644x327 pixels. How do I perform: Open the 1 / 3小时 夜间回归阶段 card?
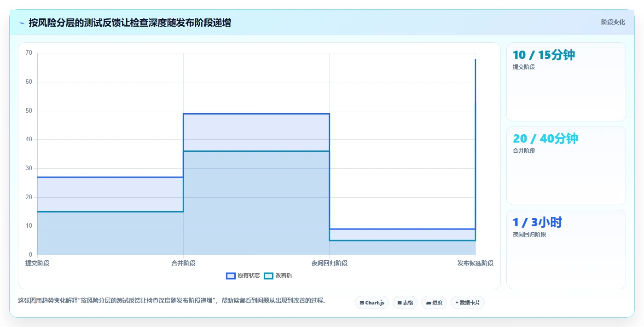coord(566,249)
